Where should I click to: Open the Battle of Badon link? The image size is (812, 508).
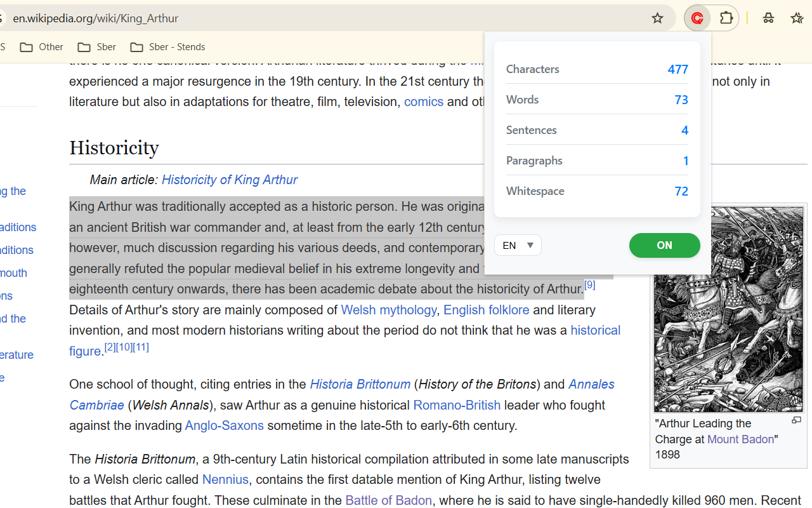coord(389,500)
